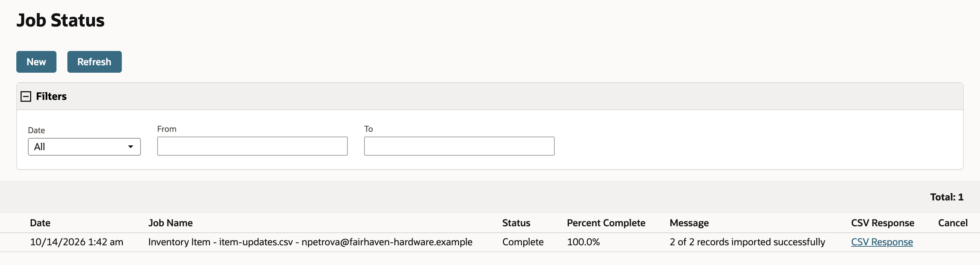980x265 pixels.
Task: Focus the To date field
Action: tap(459, 146)
